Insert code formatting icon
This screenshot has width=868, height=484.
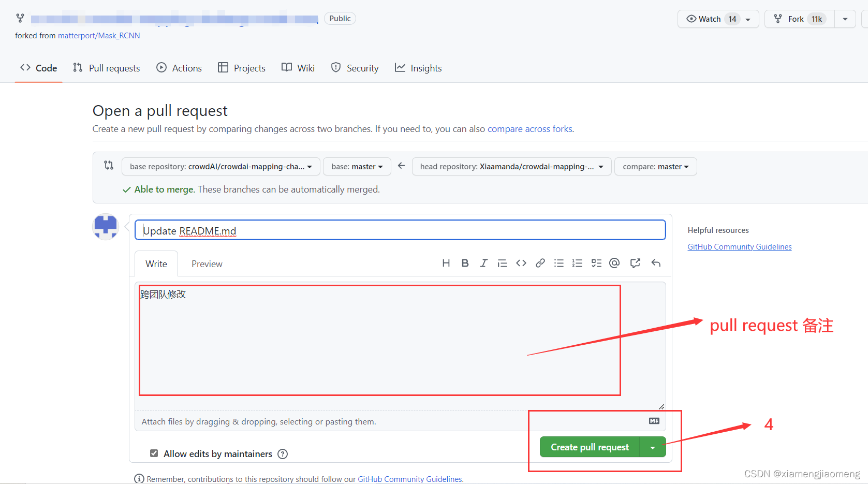point(521,263)
